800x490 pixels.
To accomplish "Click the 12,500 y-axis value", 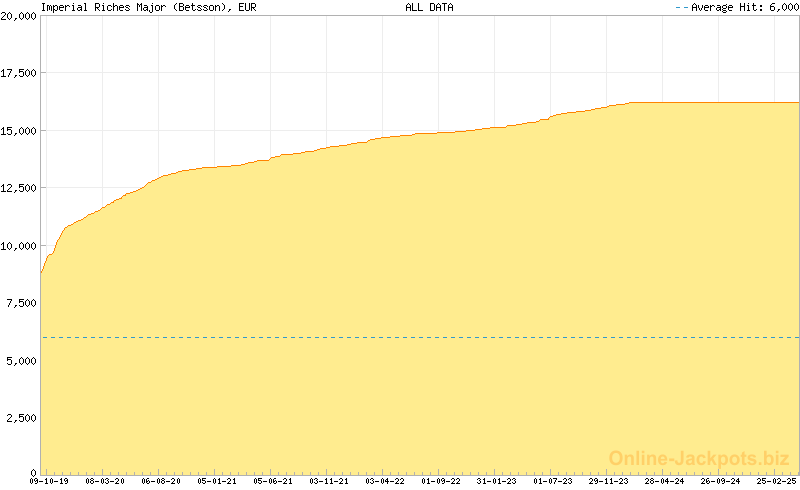I will tap(18, 188).
